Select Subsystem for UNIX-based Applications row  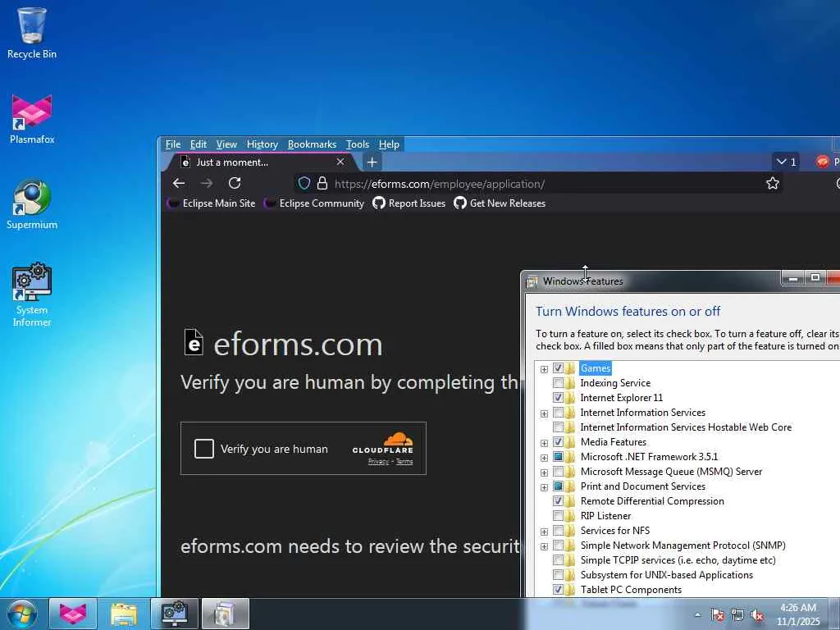click(x=666, y=575)
